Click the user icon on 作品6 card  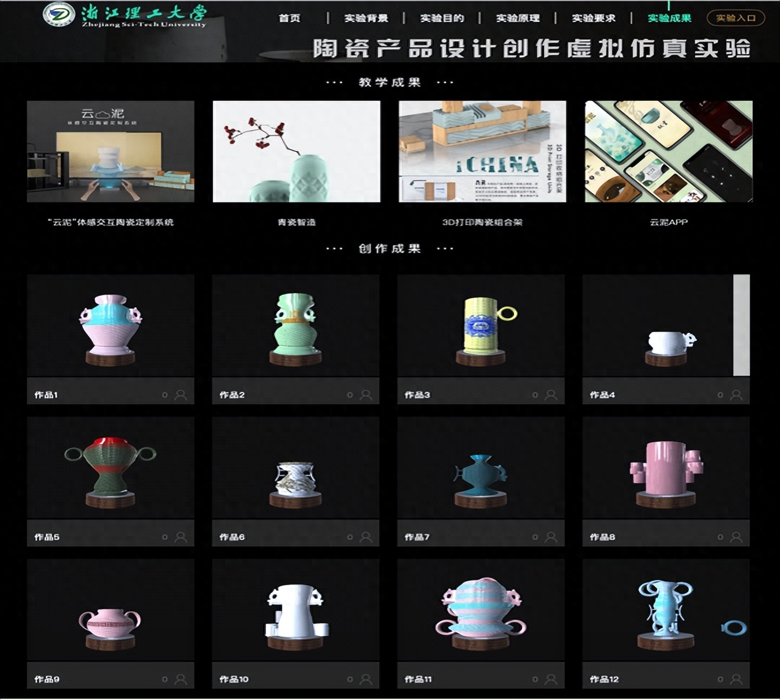click(366, 537)
